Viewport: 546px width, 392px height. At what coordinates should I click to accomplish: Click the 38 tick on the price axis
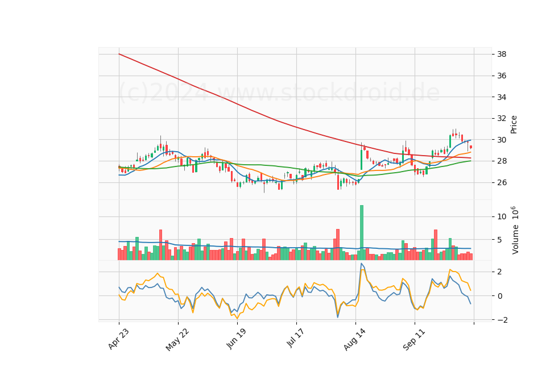click(x=502, y=55)
